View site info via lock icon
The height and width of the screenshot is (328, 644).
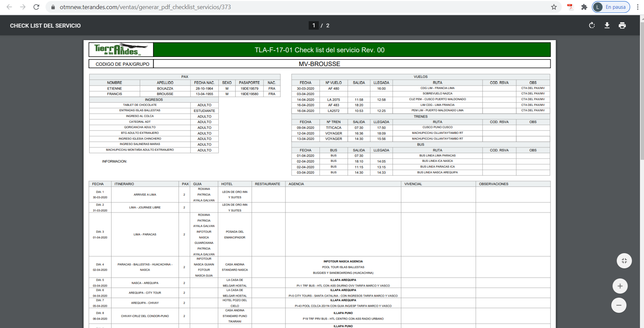point(53,7)
